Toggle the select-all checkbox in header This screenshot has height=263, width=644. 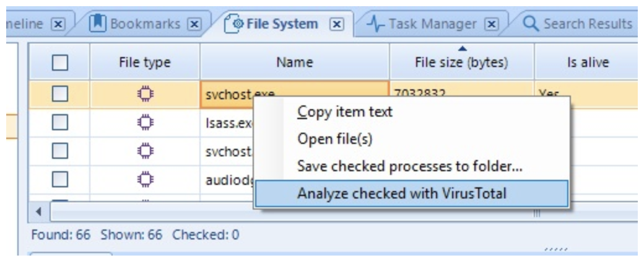(59, 63)
